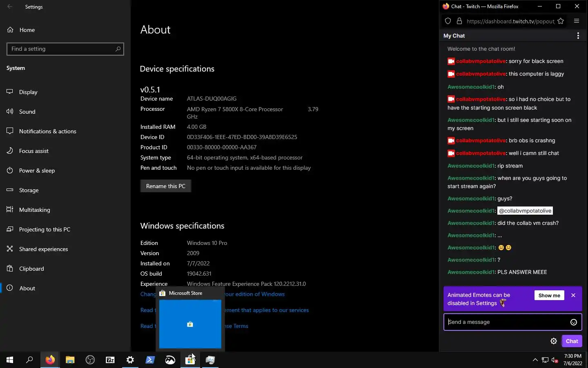Image resolution: width=588 pixels, height=368 pixels.
Task: Click the site padlock icon in Firefox
Action: click(459, 21)
